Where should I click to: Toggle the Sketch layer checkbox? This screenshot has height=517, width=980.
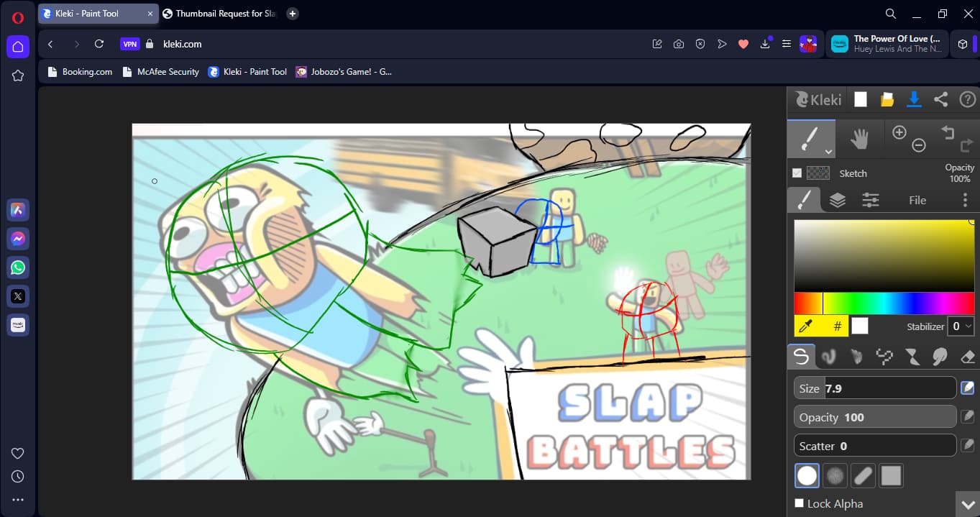click(797, 173)
